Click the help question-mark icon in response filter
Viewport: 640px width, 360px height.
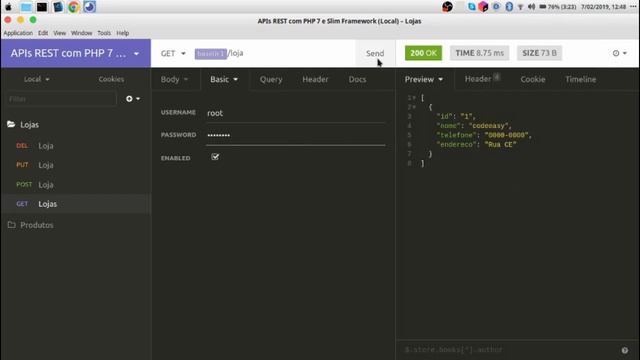point(624,350)
